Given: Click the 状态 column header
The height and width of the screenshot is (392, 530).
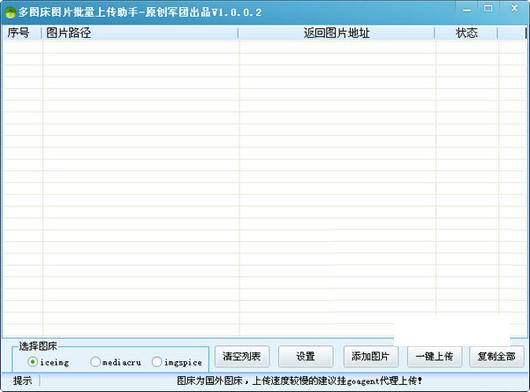Looking at the screenshot, I should tap(466, 33).
